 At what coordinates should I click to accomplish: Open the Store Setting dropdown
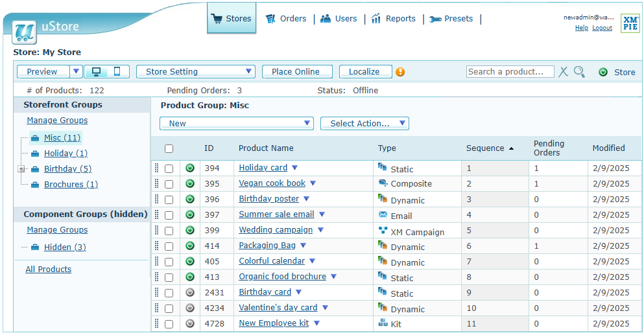pos(196,72)
